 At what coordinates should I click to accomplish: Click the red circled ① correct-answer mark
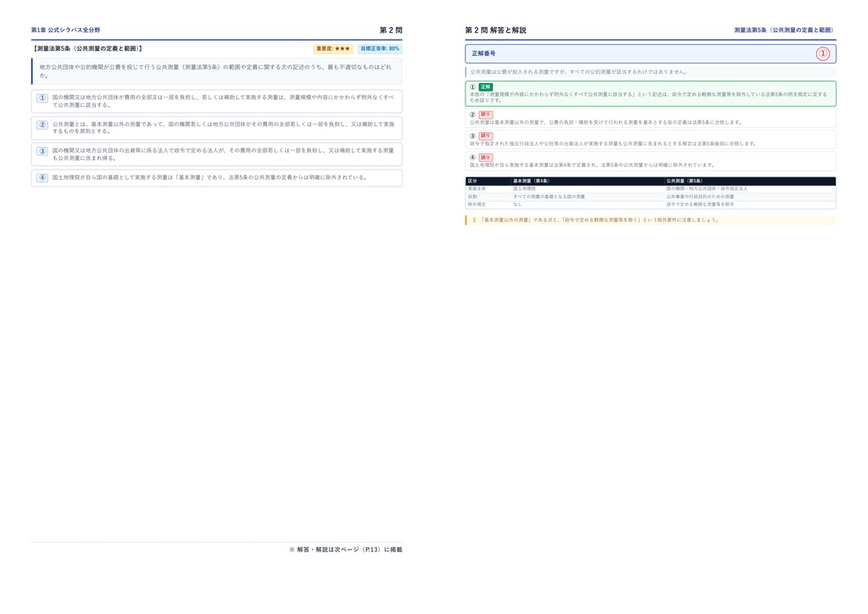coord(822,53)
